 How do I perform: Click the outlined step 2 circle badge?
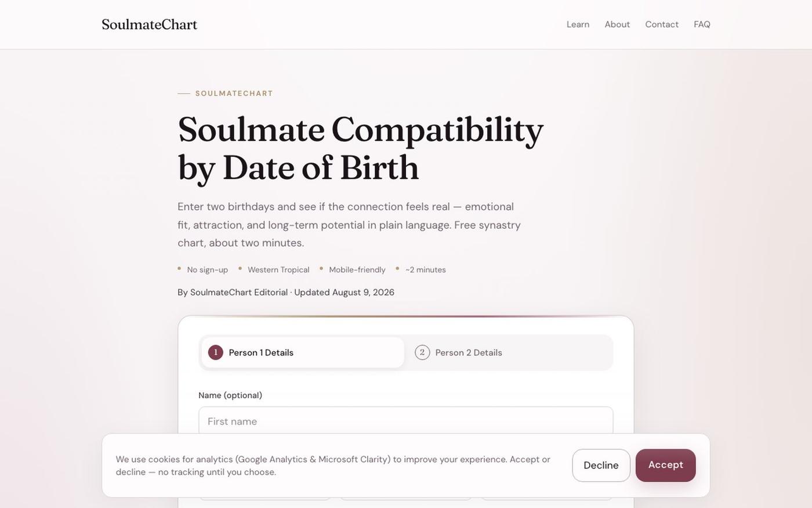tap(422, 352)
